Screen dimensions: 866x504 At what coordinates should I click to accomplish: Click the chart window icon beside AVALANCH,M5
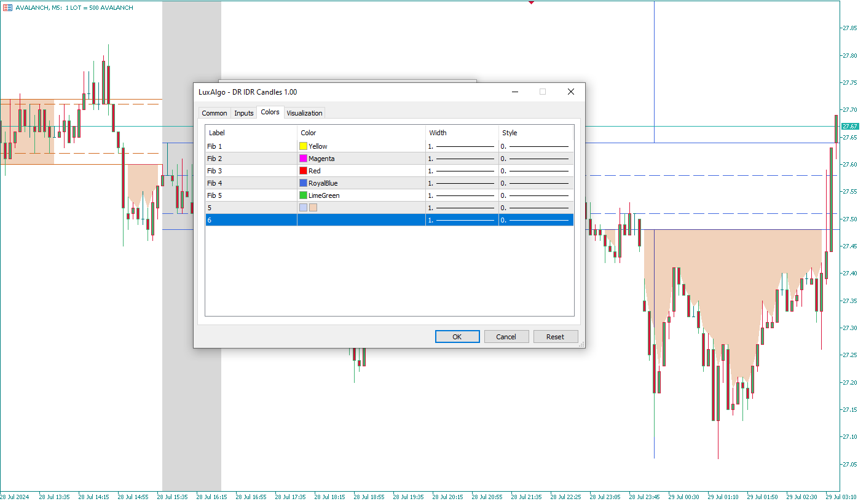7,7
